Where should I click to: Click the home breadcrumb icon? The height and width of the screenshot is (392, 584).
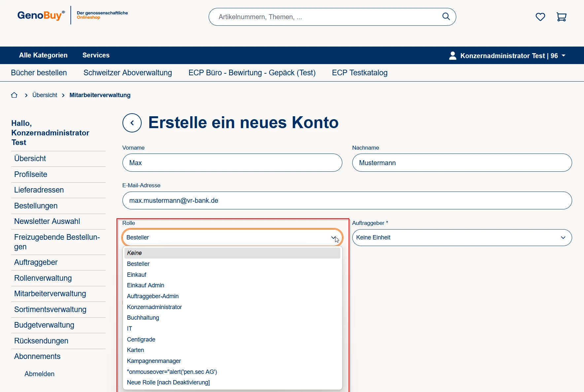click(x=14, y=95)
